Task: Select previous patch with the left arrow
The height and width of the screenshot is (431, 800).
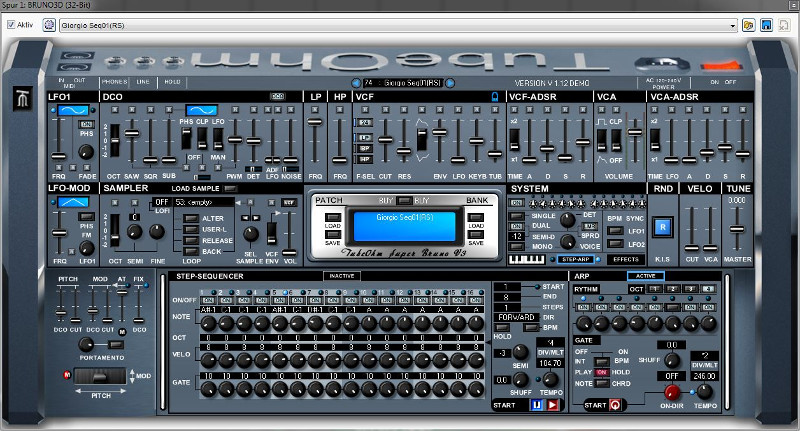Action: 356,83
